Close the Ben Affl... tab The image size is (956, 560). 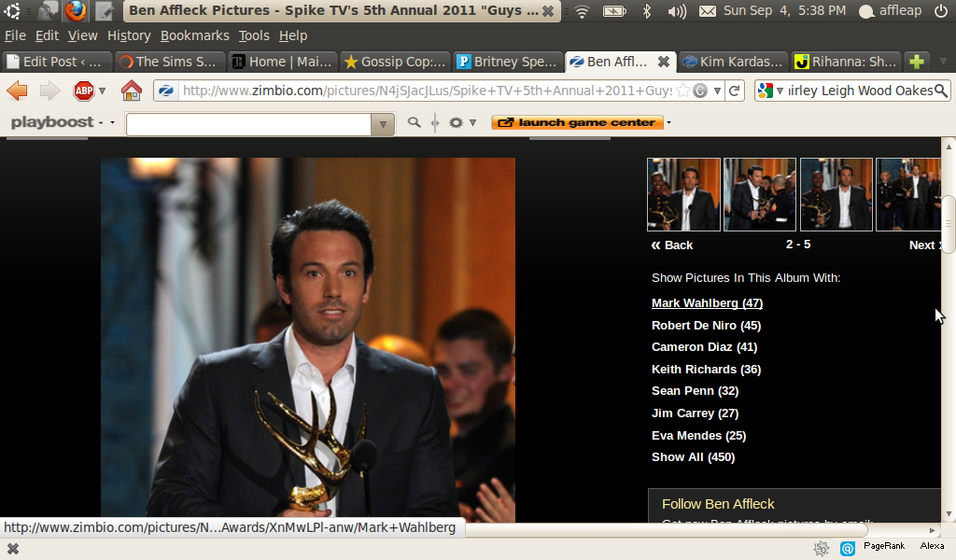pos(664,62)
